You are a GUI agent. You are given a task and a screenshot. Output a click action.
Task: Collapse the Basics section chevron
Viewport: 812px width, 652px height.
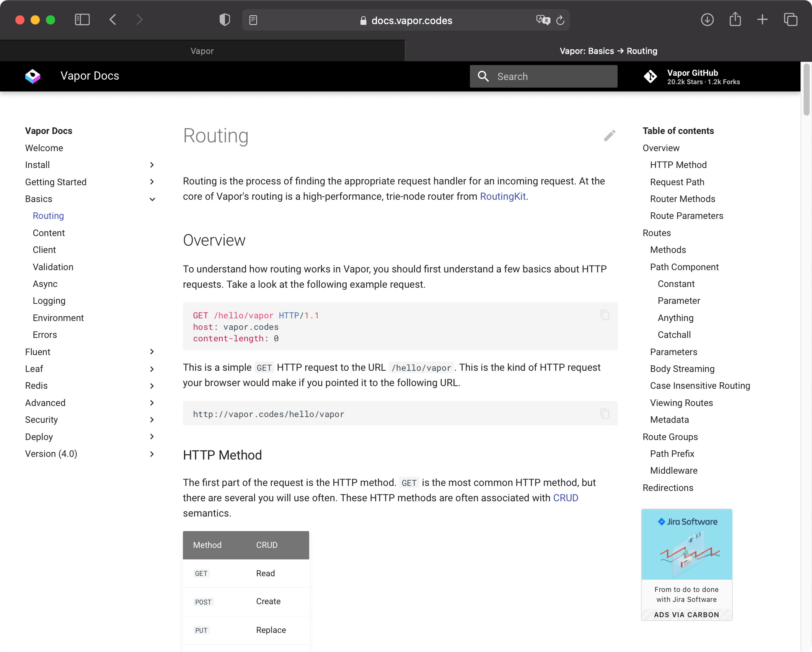(152, 199)
